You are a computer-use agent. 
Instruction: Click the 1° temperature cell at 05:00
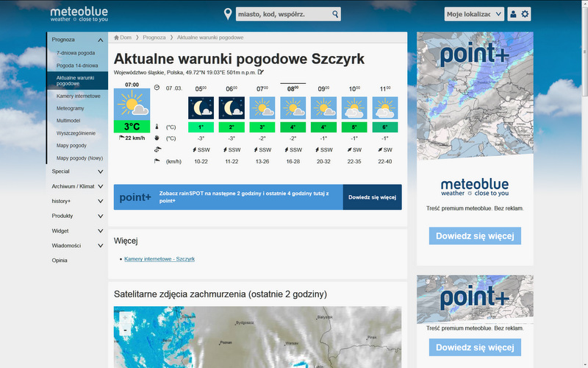point(201,127)
